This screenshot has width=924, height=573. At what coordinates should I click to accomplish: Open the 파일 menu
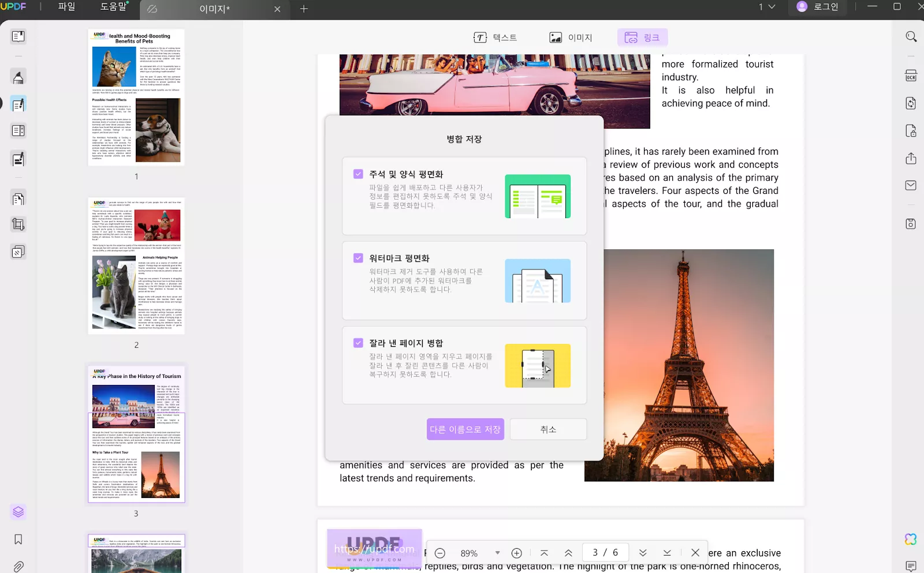(67, 7)
